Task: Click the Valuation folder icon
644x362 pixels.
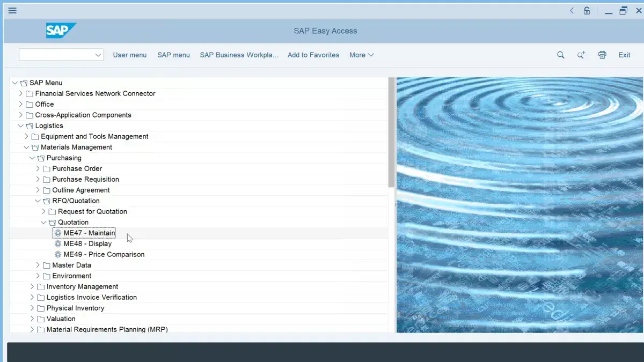Action: [x=41, y=319]
